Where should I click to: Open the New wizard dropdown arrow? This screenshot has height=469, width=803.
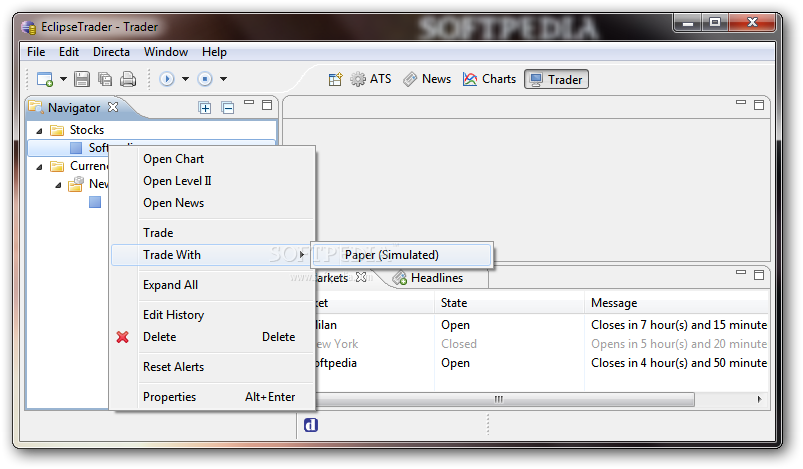[64, 79]
